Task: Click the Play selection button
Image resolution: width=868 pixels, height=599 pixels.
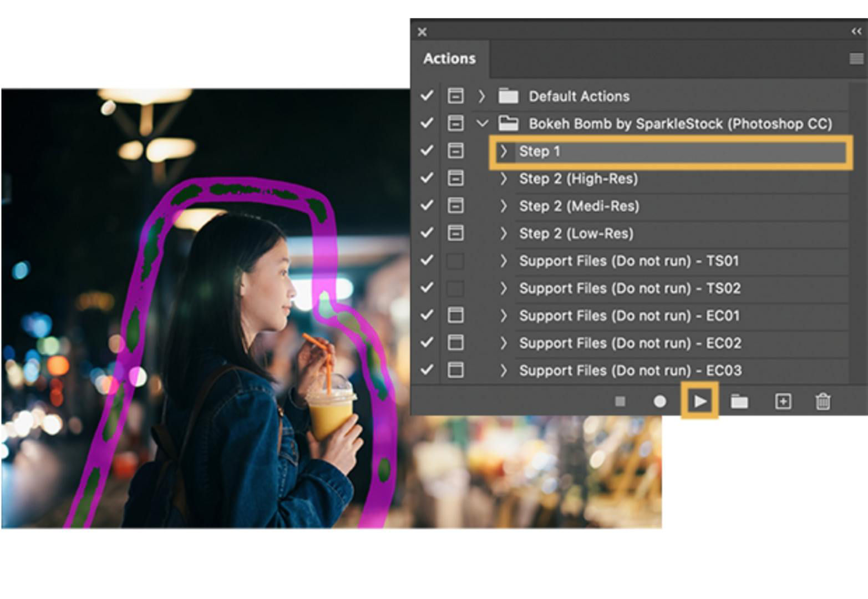Action: pyautogui.click(x=699, y=401)
